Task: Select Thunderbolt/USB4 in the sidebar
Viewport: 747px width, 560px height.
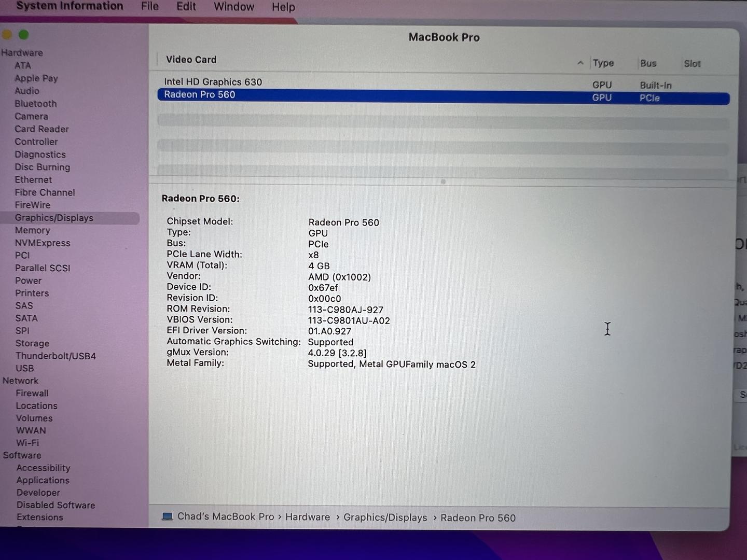Action: point(56,356)
